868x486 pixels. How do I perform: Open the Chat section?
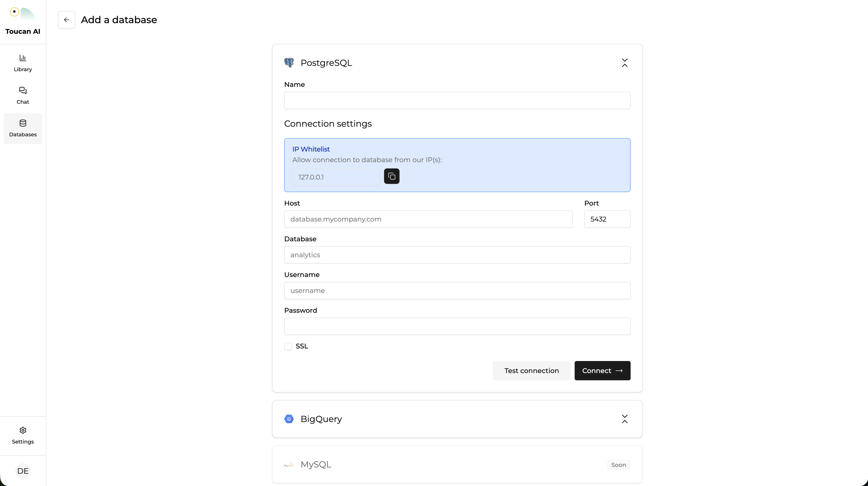pyautogui.click(x=23, y=96)
